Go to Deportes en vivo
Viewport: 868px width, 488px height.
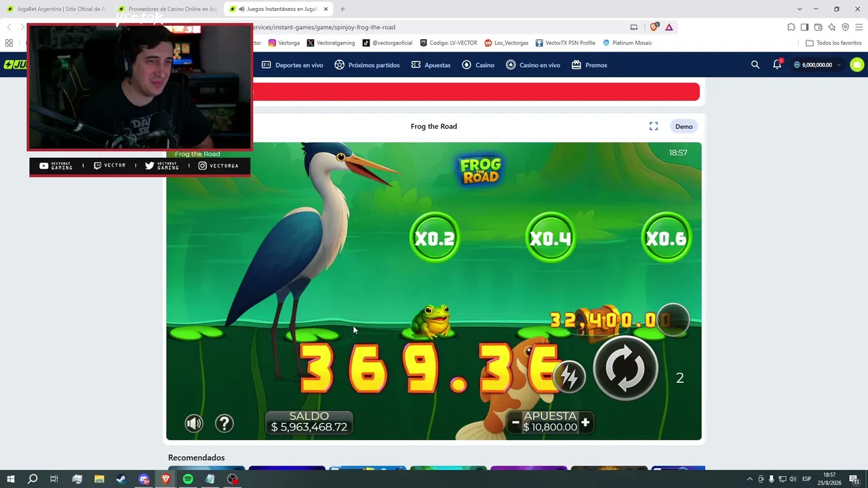(292, 65)
